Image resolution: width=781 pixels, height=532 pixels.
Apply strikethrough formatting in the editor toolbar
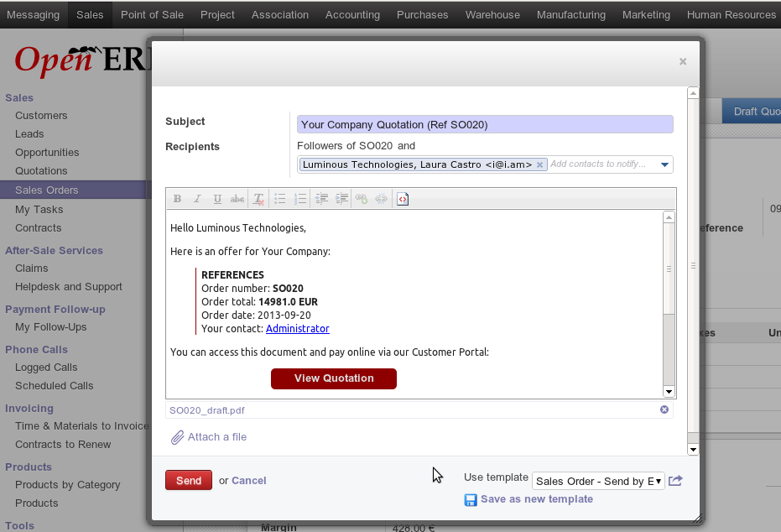coord(237,199)
